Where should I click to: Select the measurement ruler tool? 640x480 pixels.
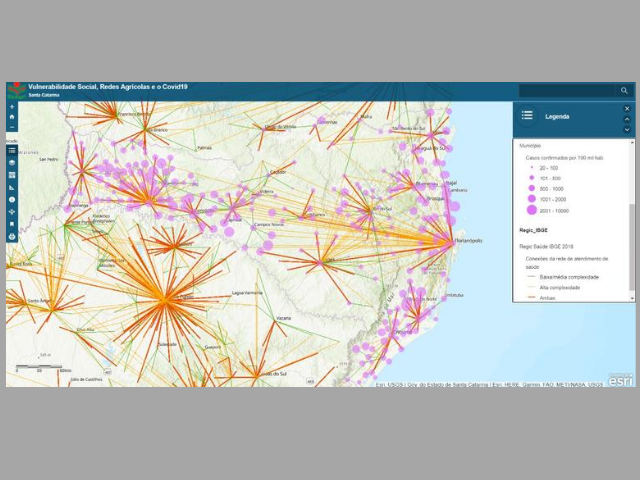coord(11,187)
